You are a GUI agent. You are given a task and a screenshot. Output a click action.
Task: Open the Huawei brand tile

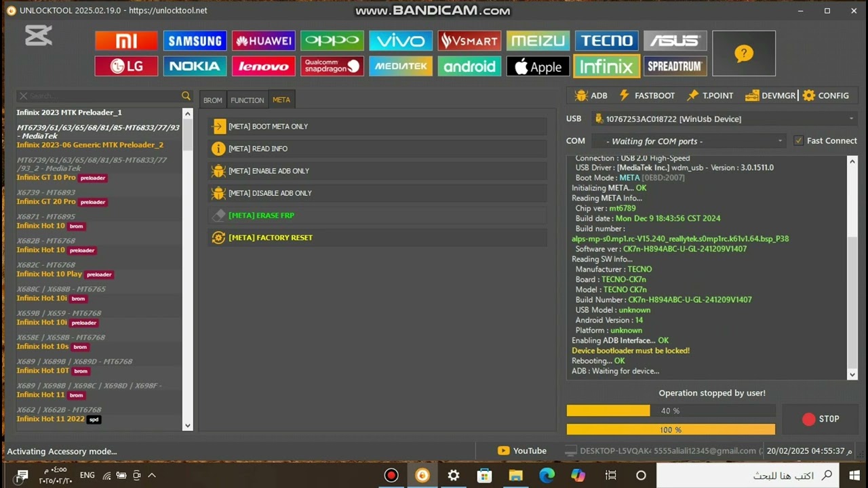coord(263,41)
